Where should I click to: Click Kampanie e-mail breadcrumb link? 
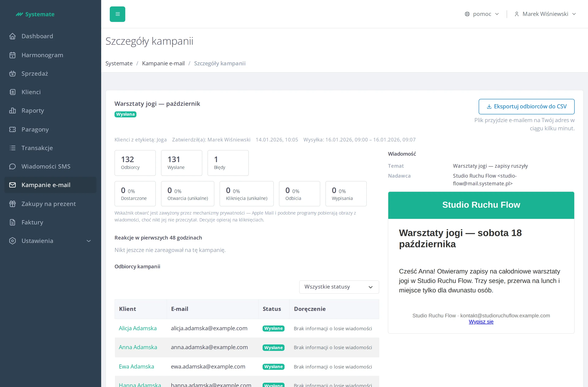(163, 63)
